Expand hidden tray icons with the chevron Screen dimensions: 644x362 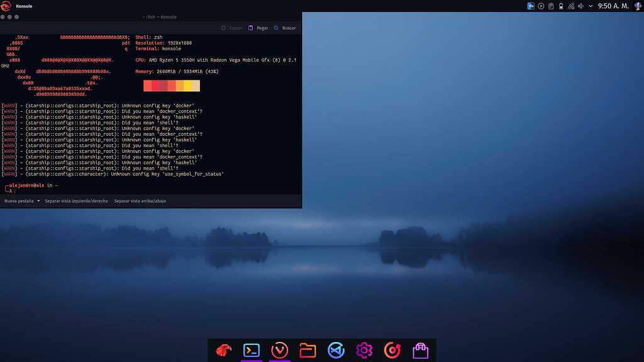click(x=590, y=6)
